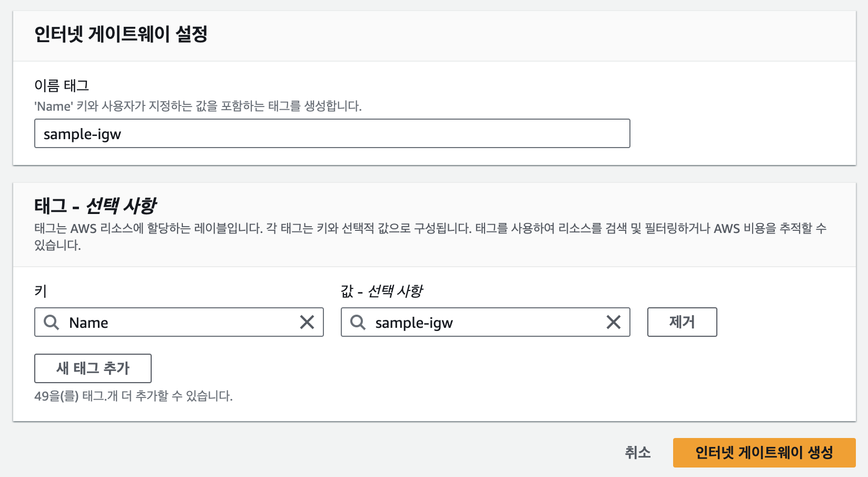Add a tag with 새 태그 추가
This screenshot has width=868, height=477.
[93, 368]
